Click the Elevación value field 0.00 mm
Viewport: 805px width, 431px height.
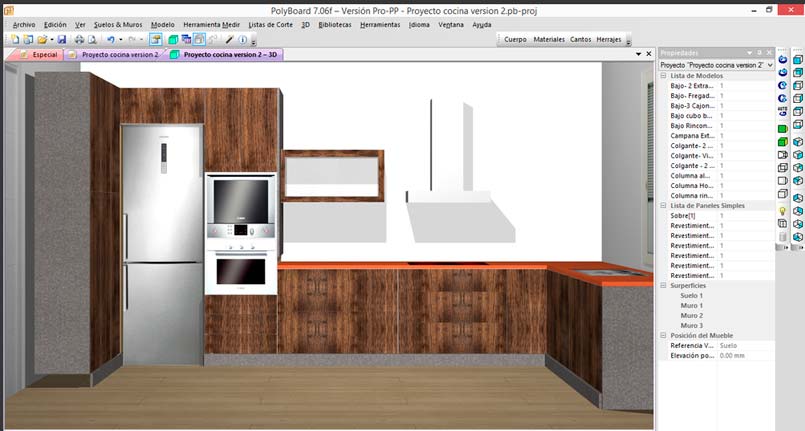coord(732,355)
